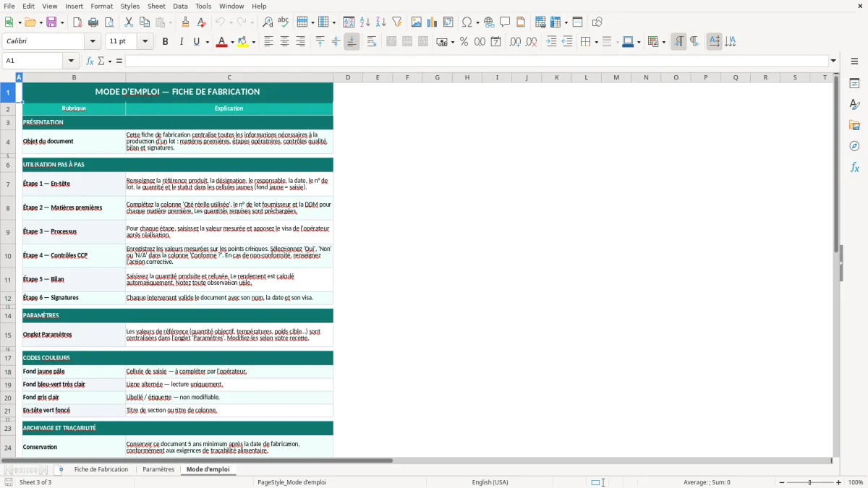Viewport: 868px width, 488px height.
Task: Toggle Print Preview
Action: click(x=109, y=22)
